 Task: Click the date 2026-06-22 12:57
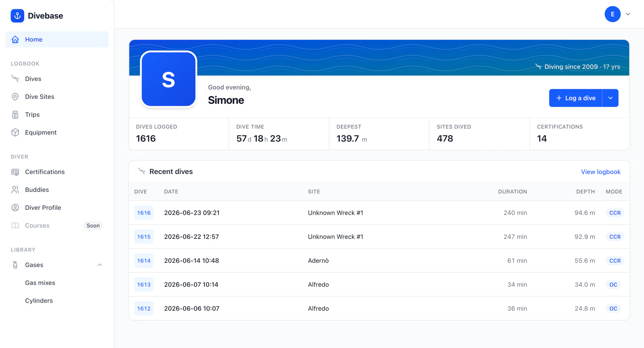click(x=191, y=237)
